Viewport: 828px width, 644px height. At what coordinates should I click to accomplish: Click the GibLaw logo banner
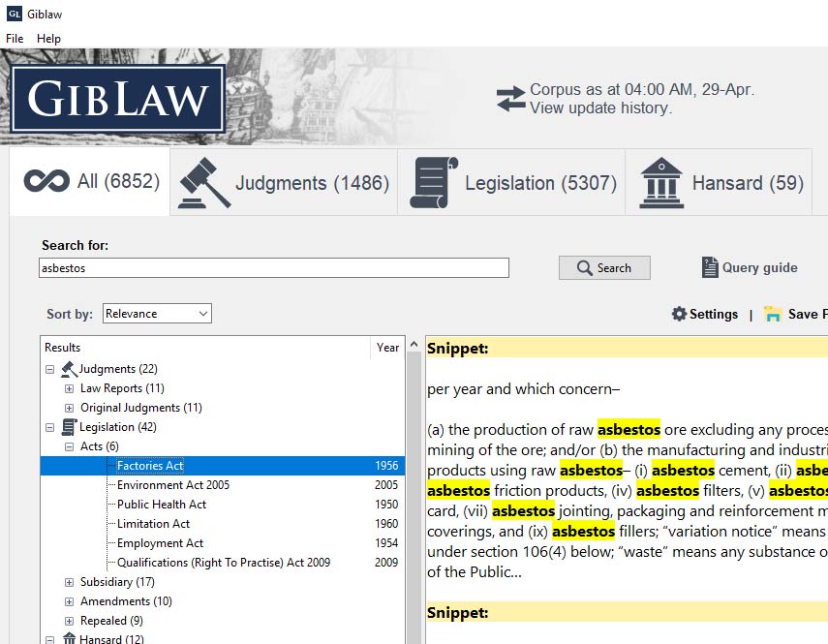(118, 99)
